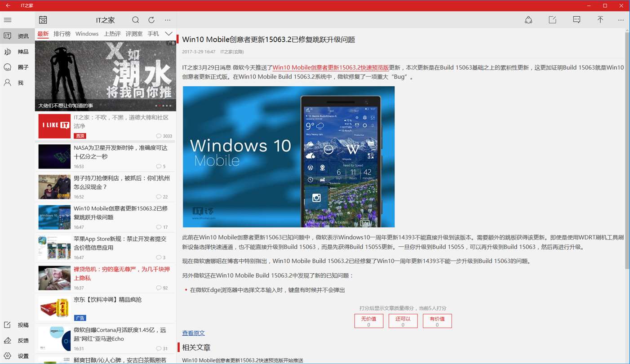The width and height of the screenshot is (630, 364).
Task: Open the hamburger navigation menu
Action: [x=8, y=20]
